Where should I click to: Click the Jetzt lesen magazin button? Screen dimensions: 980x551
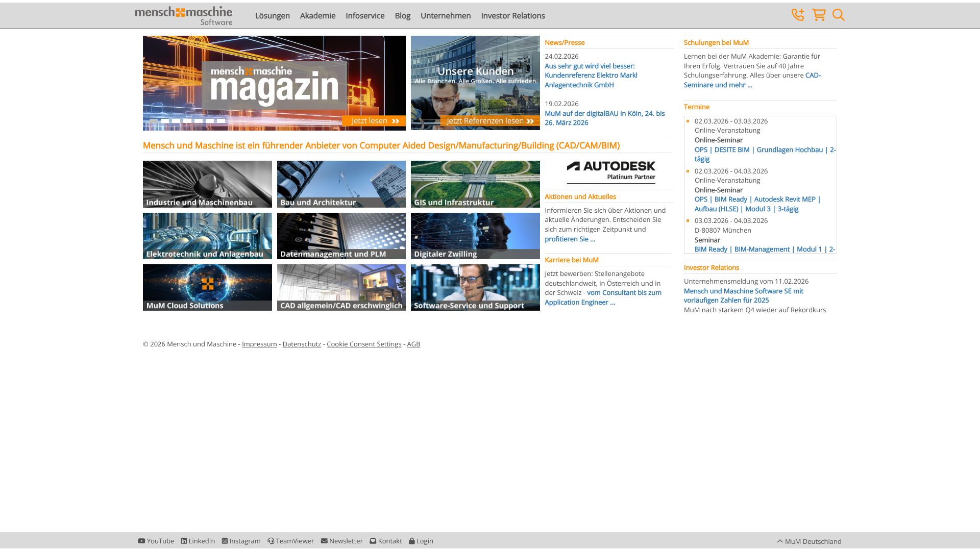(x=374, y=121)
